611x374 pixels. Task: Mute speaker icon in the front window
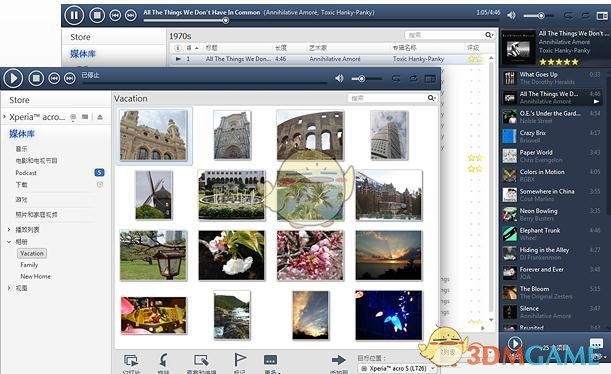click(x=339, y=78)
